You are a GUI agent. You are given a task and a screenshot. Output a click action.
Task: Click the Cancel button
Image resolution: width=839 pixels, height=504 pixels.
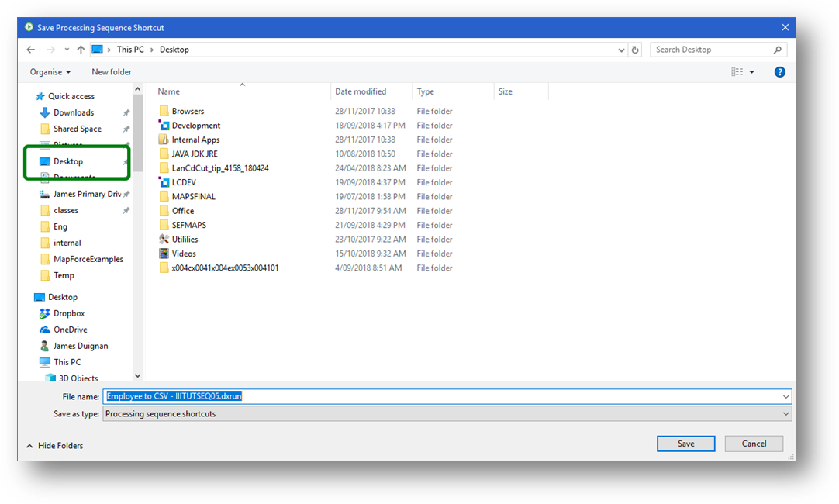click(x=754, y=444)
